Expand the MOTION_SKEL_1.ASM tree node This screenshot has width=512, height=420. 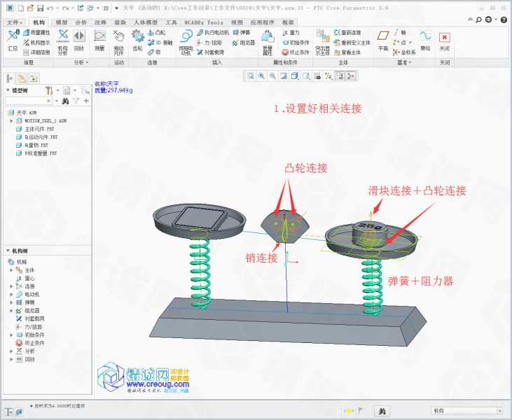tap(11, 120)
